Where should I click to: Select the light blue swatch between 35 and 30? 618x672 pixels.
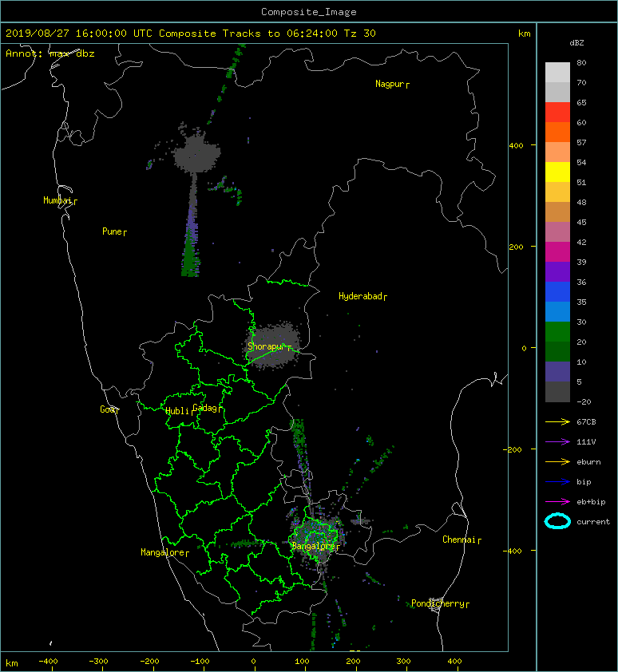557,311
